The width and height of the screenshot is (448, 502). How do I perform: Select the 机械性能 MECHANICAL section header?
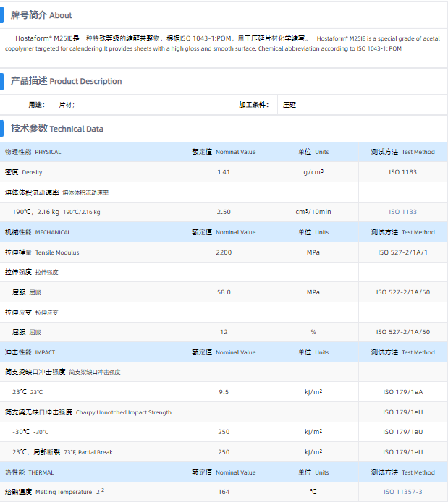point(38,232)
